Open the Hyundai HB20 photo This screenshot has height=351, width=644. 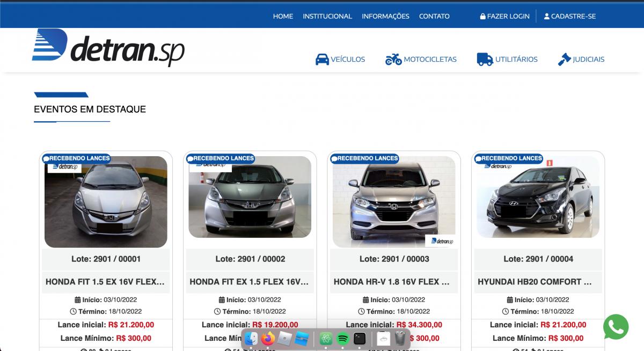(538, 197)
